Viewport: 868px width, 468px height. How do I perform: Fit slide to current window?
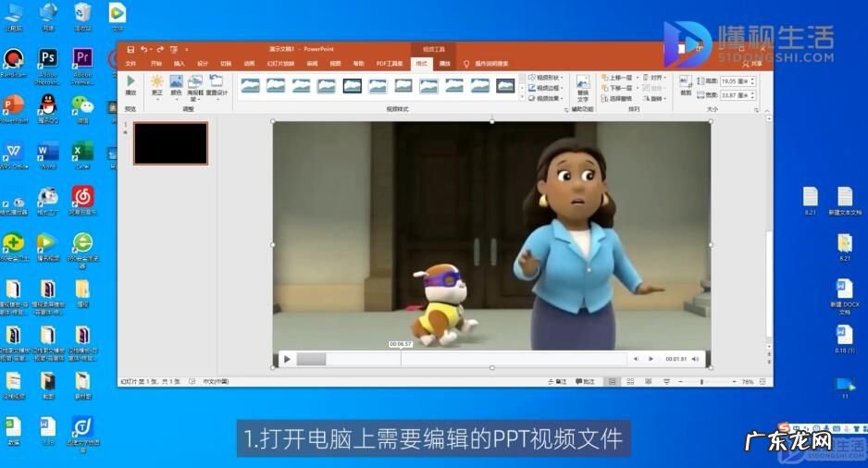point(763,382)
